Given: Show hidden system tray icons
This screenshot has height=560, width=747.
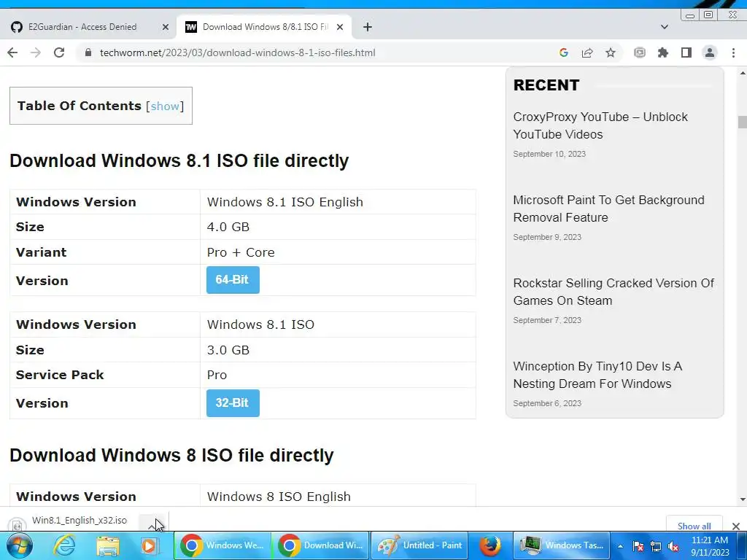Looking at the screenshot, I should 620,546.
